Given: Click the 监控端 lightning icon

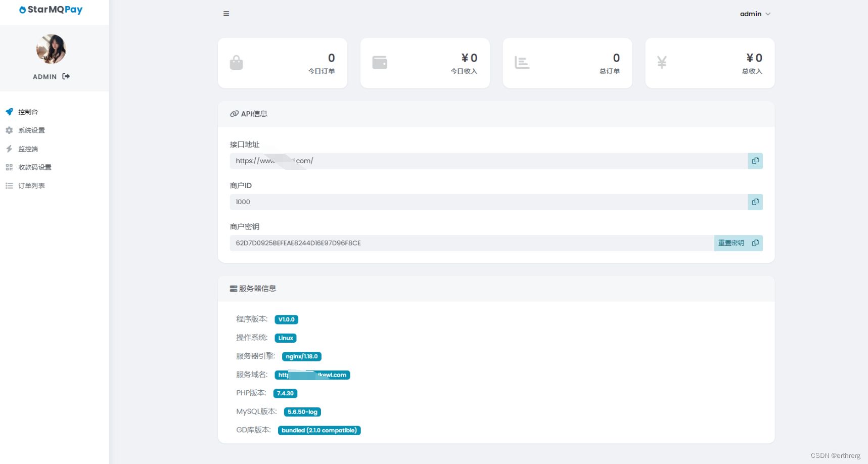Looking at the screenshot, I should point(9,149).
